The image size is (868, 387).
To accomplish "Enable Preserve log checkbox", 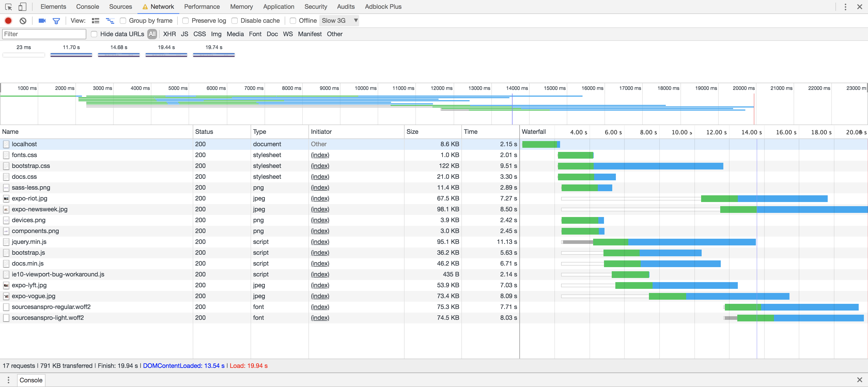I will [186, 21].
